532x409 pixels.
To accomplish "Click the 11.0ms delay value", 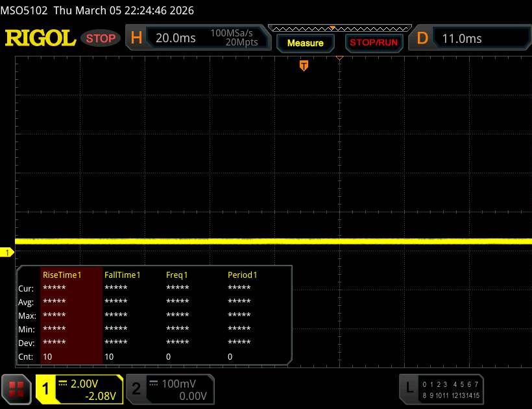I will click(x=462, y=38).
